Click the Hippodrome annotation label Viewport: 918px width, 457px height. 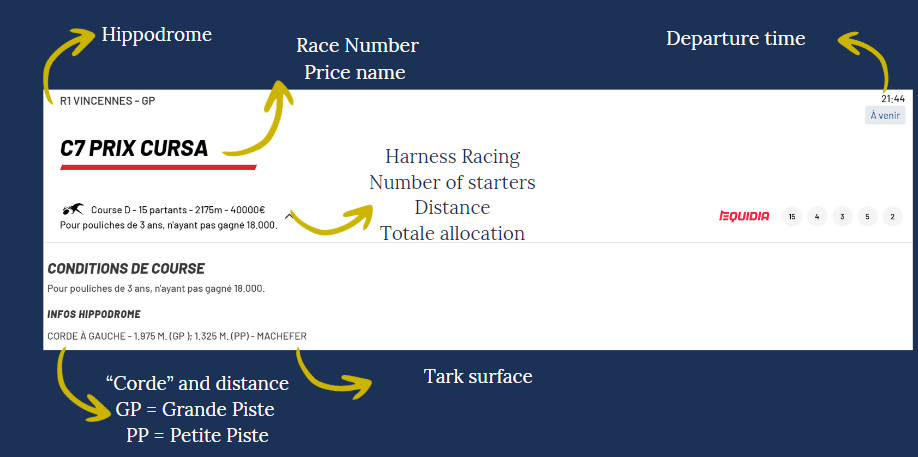click(156, 35)
